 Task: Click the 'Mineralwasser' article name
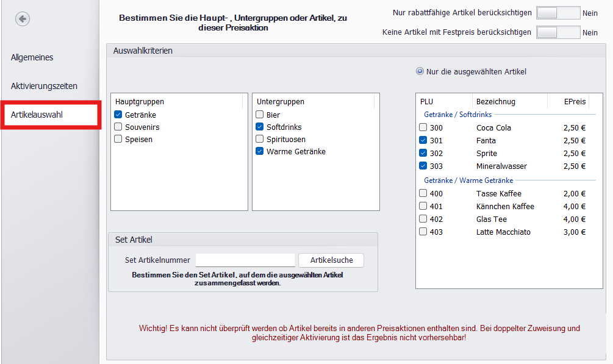[501, 166]
